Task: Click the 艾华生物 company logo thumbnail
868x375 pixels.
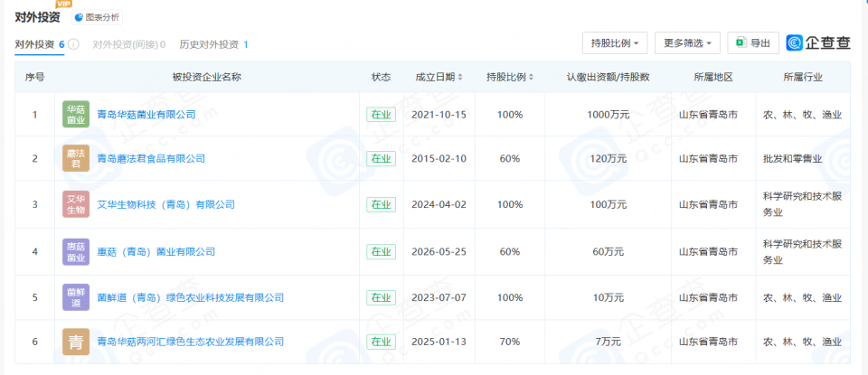Action: [x=76, y=204]
